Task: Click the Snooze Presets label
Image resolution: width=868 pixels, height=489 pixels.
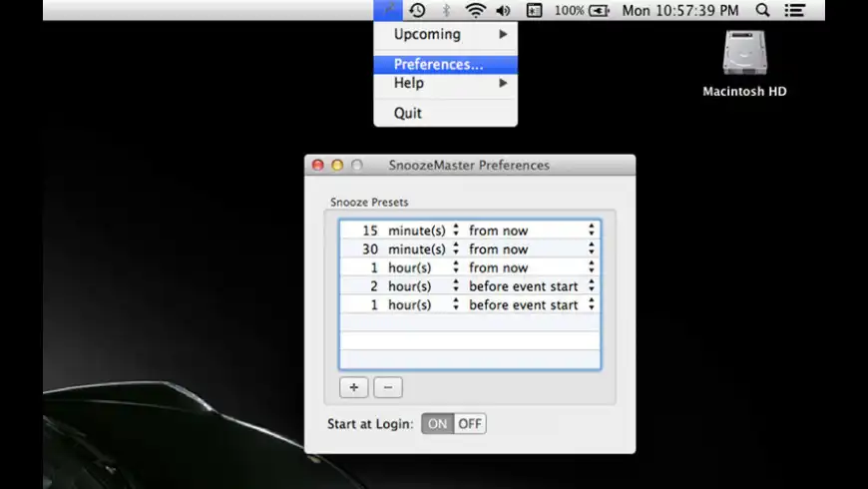Action: [x=369, y=203]
